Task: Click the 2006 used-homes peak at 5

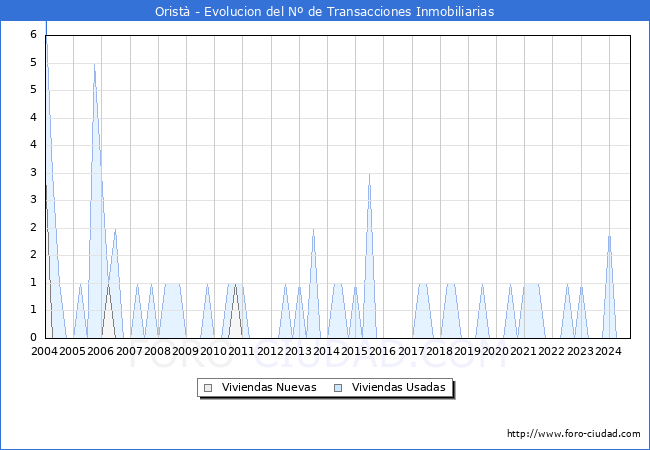Action: (95, 65)
